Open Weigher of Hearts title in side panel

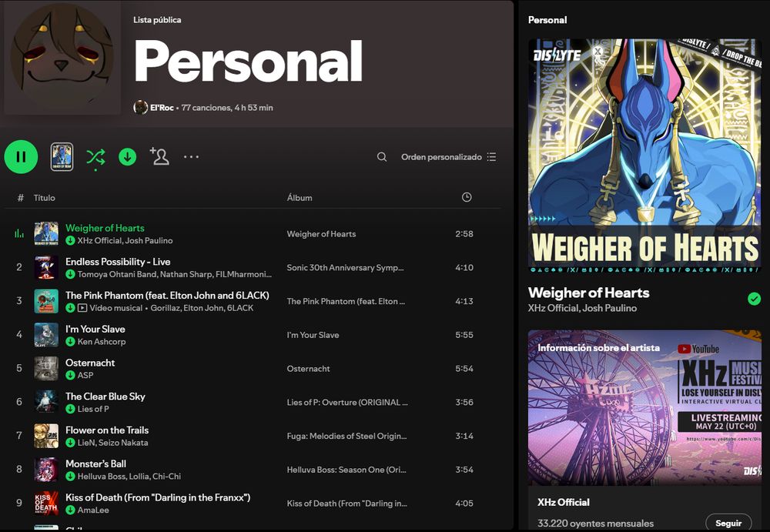tap(588, 293)
